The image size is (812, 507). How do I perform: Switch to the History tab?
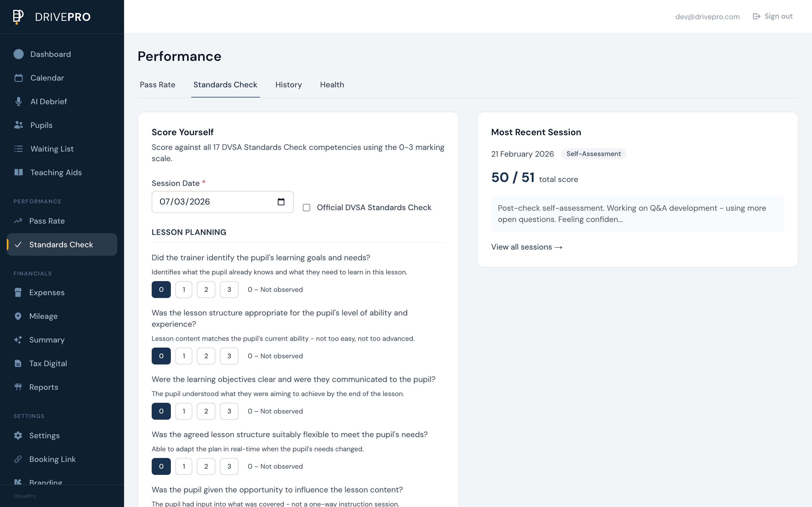[288, 85]
